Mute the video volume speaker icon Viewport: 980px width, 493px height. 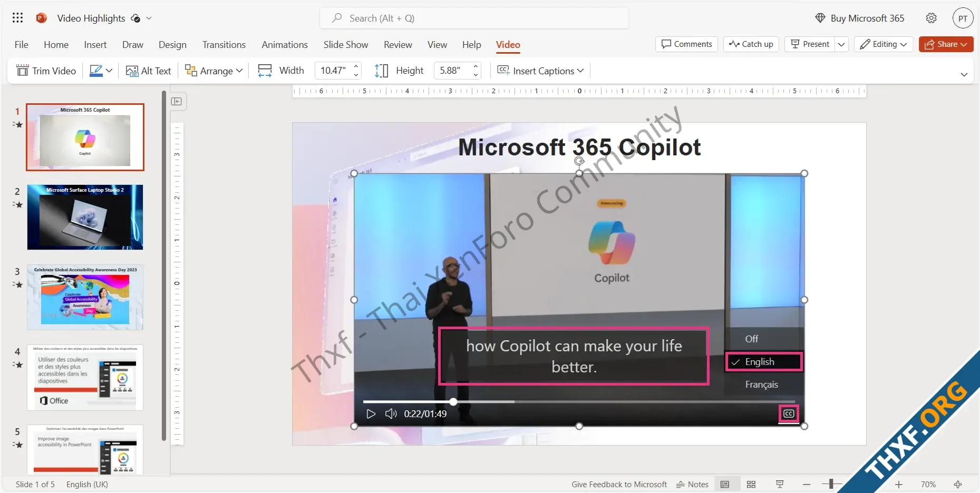coord(391,414)
